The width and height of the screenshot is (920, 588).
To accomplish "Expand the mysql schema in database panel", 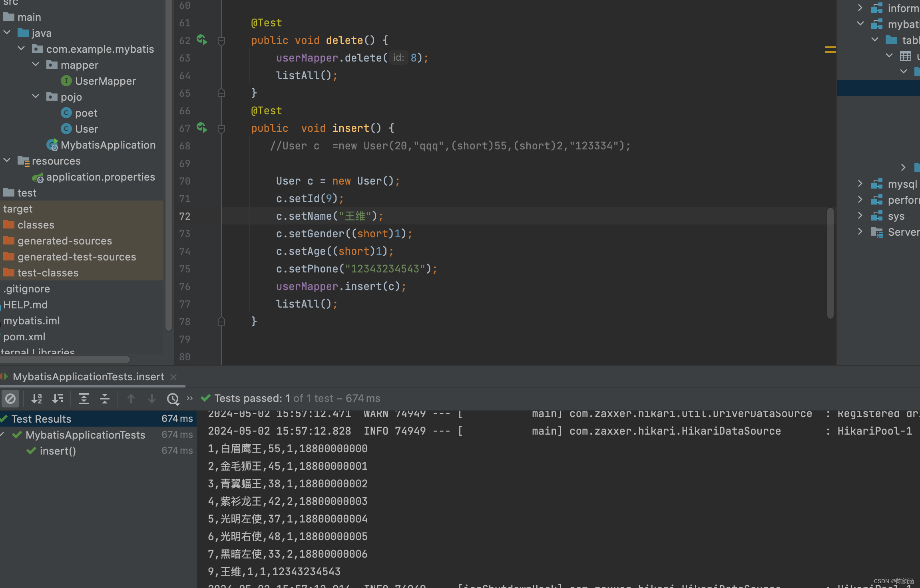I will point(860,183).
